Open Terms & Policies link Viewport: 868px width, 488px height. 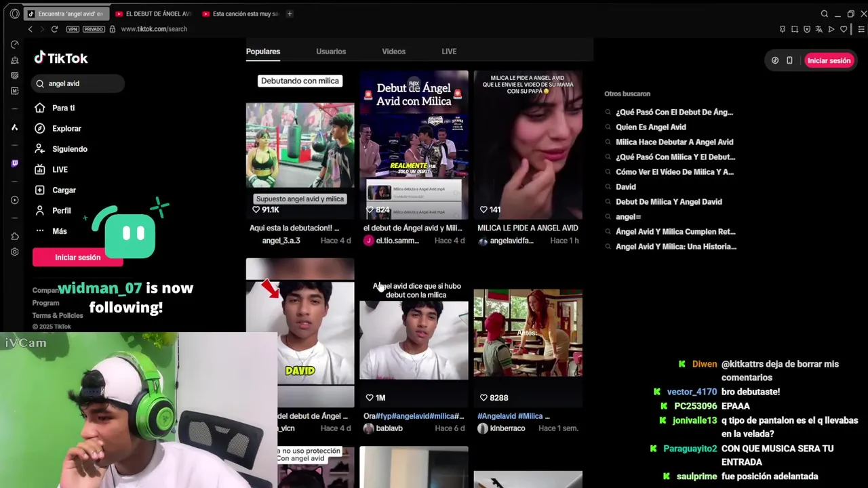tap(58, 315)
